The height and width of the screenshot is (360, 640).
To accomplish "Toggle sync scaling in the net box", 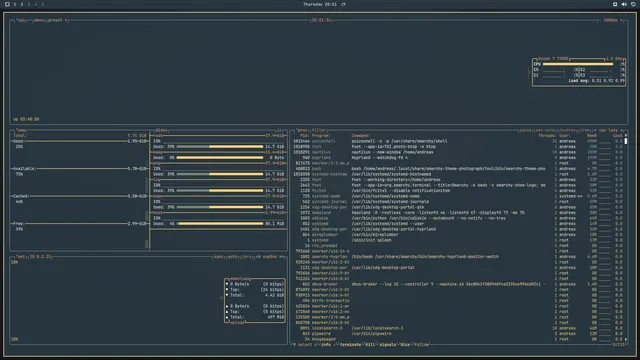I will pyautogui.click(x=218, y=257).
